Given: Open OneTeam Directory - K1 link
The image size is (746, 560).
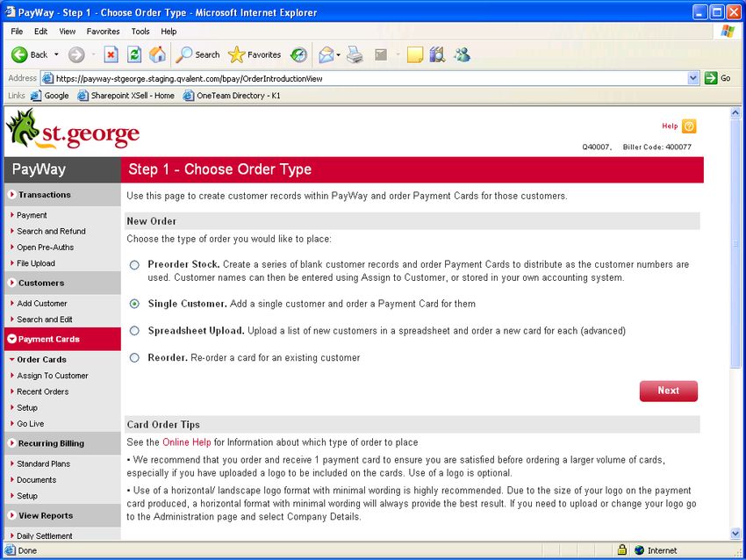Looking at the screenshot, I should pyautogui.click(x=233, y=96).
